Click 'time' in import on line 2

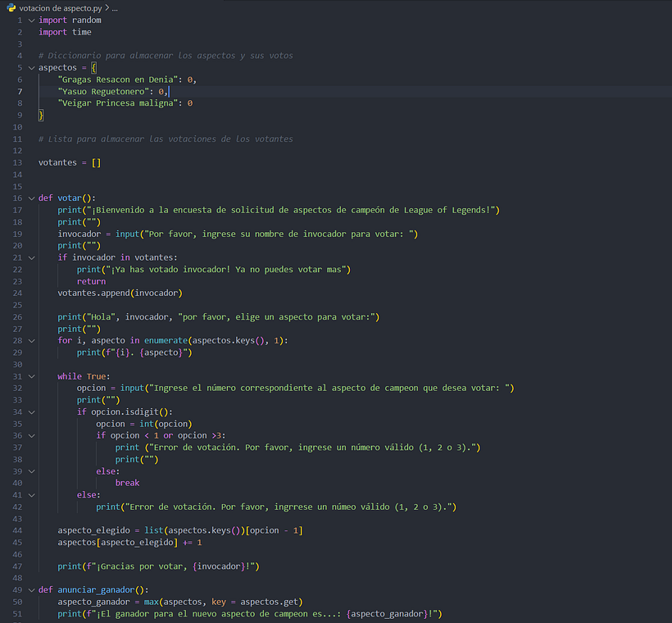pos(81,32)
